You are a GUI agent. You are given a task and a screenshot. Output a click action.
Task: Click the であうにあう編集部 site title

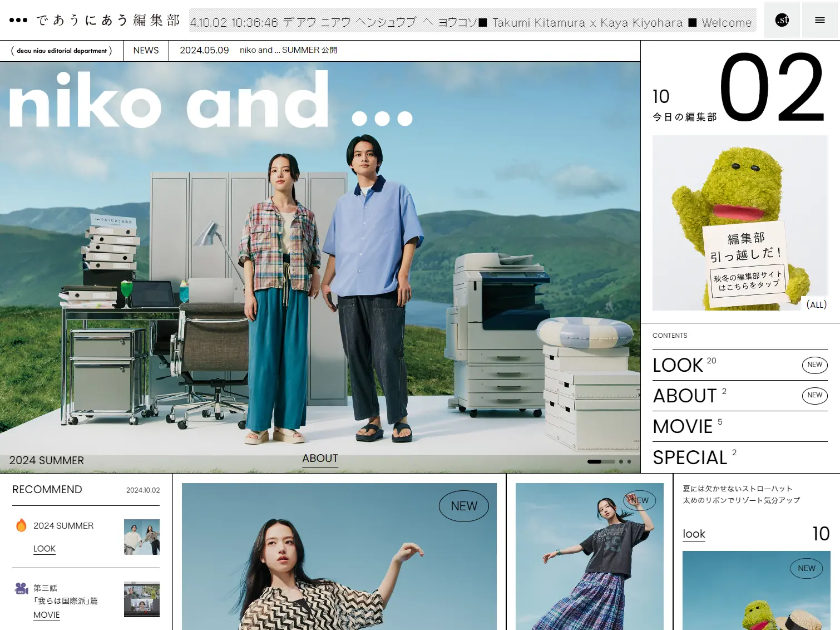[108, 21]
